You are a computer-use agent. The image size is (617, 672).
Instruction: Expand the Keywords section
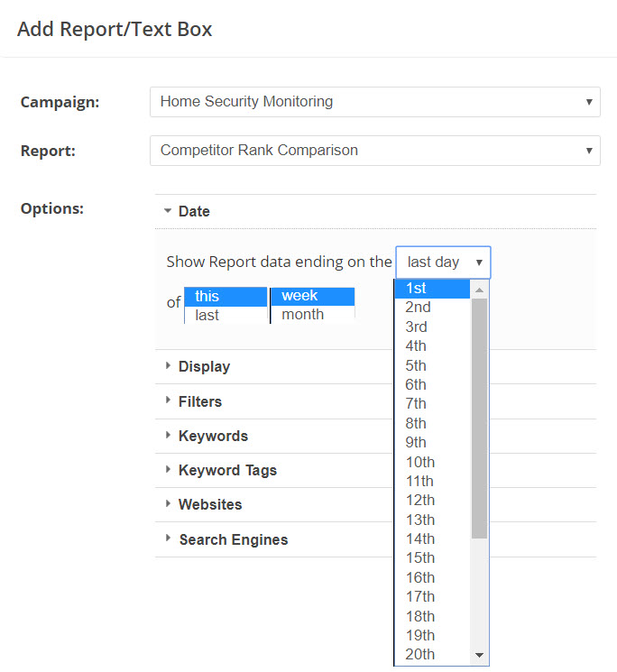click(x=213, y=436)
